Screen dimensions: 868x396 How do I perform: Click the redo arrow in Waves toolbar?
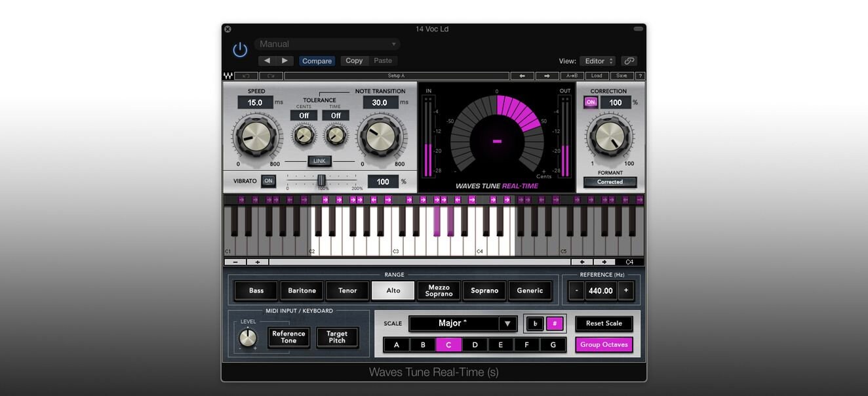pyautogui.click(x=271, y=76)
